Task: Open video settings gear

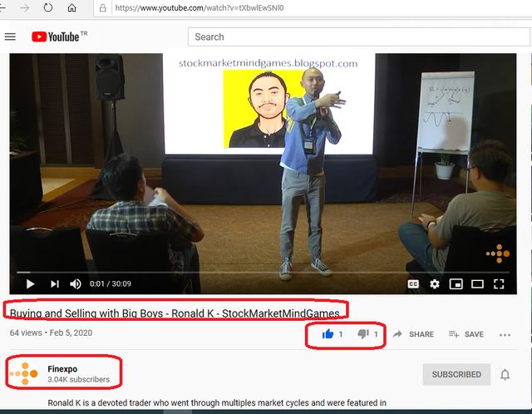Action: click(x=435, y=283)
